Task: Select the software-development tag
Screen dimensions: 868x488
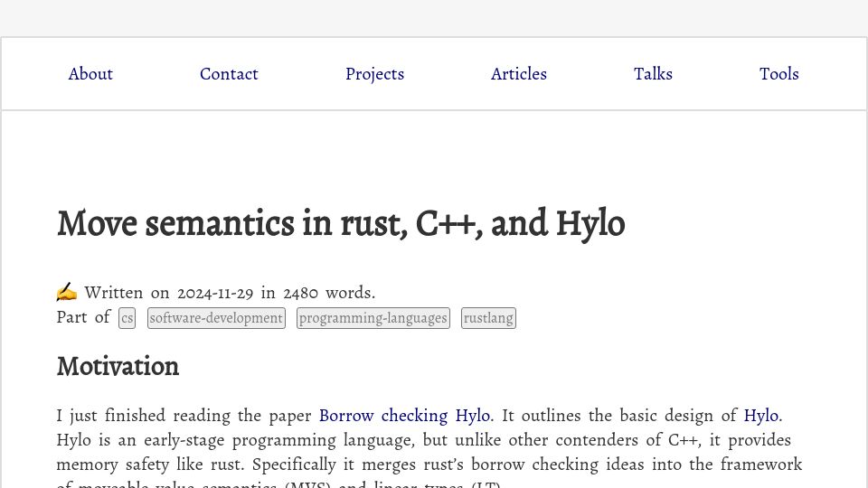Action: coord(216,318)
